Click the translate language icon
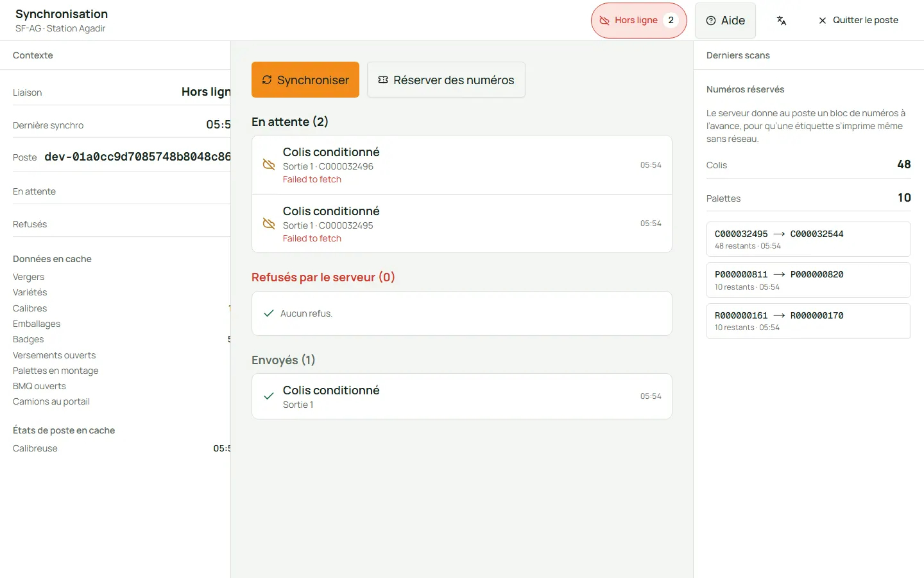The image size is (924, 578). (782, 21)
